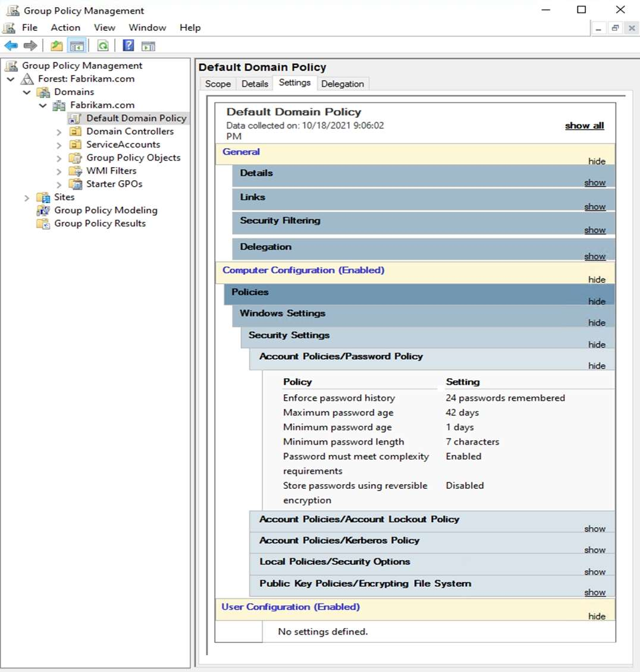The width and height of the screenshot is (640, 672).
Task: Click the 'show all' link
Action: pos(584,125)
